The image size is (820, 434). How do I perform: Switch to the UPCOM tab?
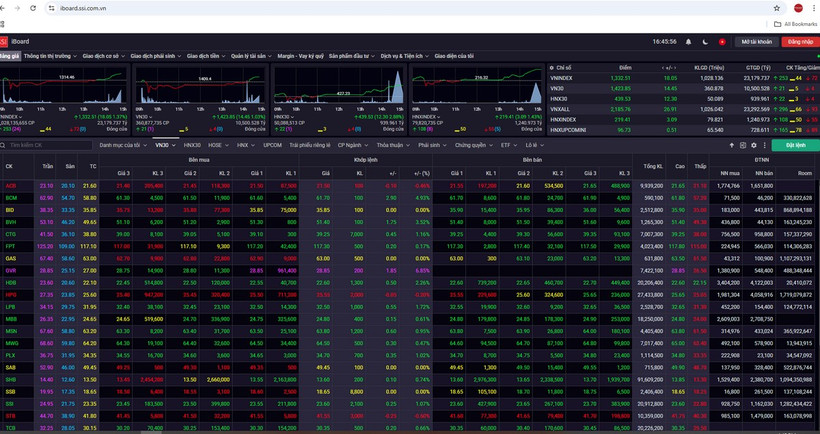click(272, 145)
